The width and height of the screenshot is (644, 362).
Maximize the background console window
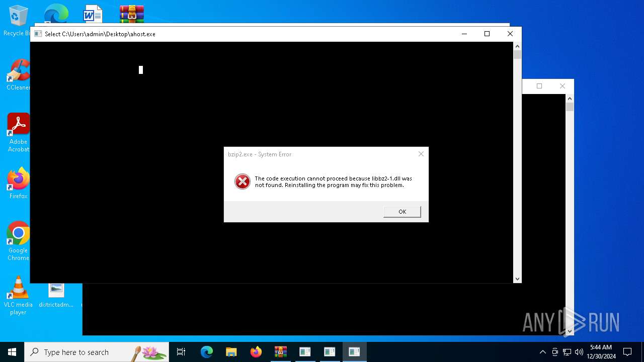point(539,86)
